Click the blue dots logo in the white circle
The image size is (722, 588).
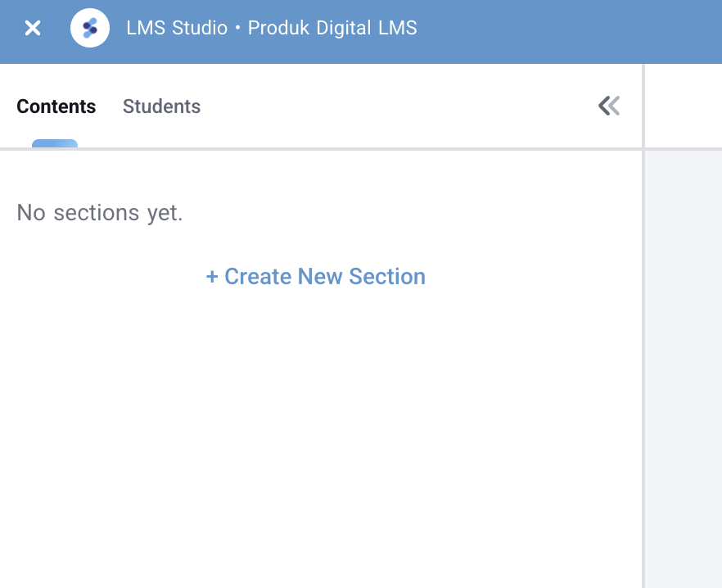(90, 29)
